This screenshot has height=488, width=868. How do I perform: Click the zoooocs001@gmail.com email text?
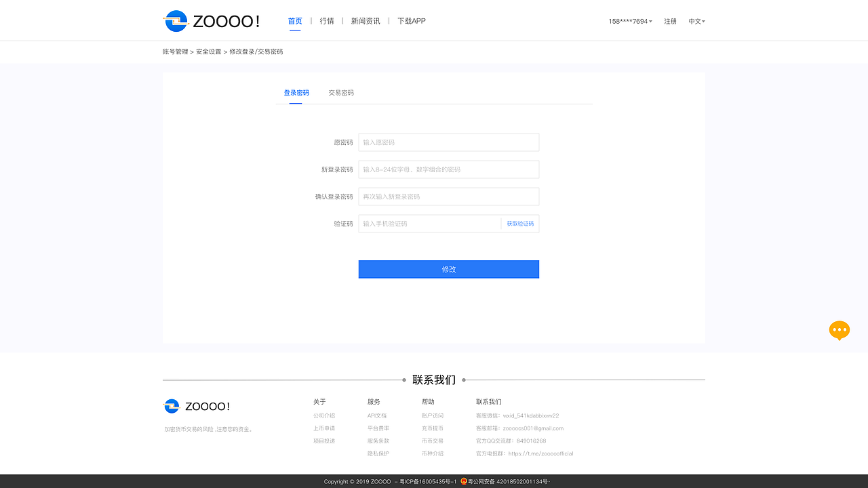pyautogui.click(x=533, y=428)
